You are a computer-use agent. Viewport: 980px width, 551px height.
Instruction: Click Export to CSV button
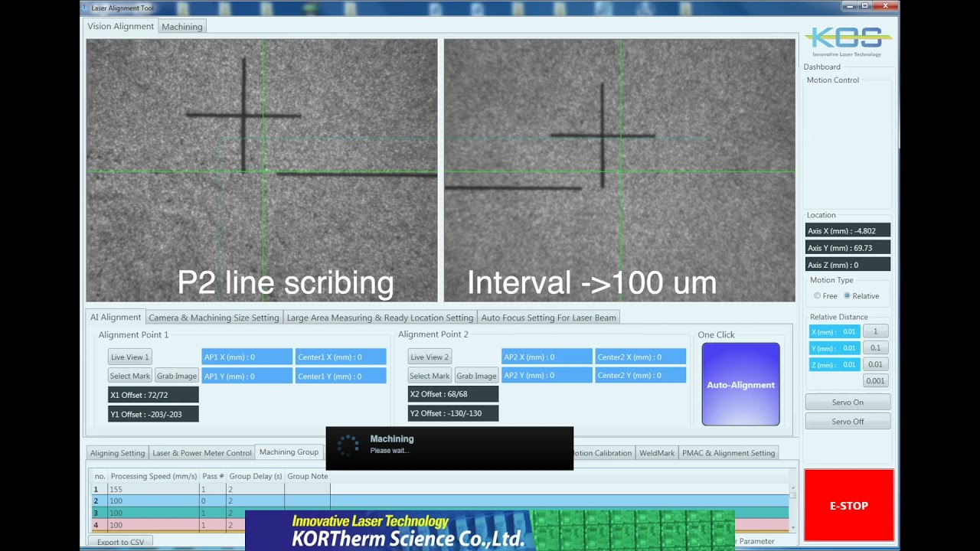click(120, 542)
